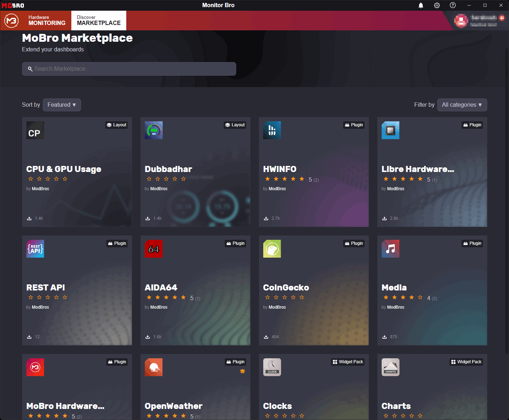The height and width of the screenshot is (420, 509).
Task: Click ModBros author on CoinGecko card
Action: [277, 307]
